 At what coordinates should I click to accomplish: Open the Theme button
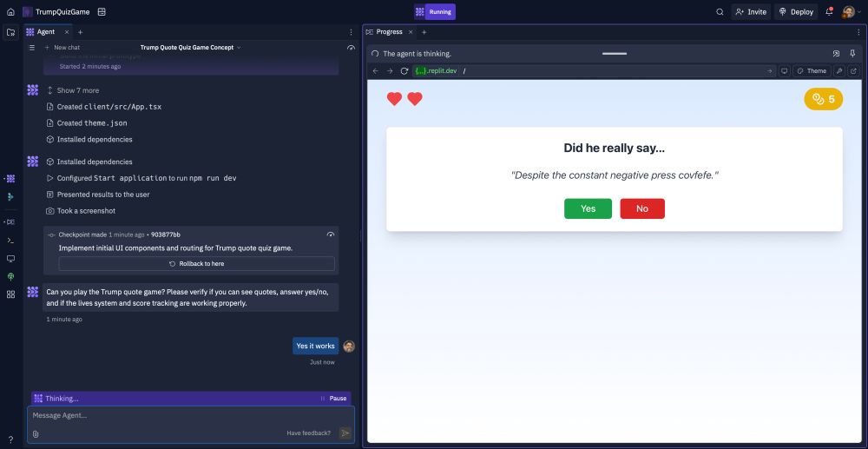coord(812,71)
